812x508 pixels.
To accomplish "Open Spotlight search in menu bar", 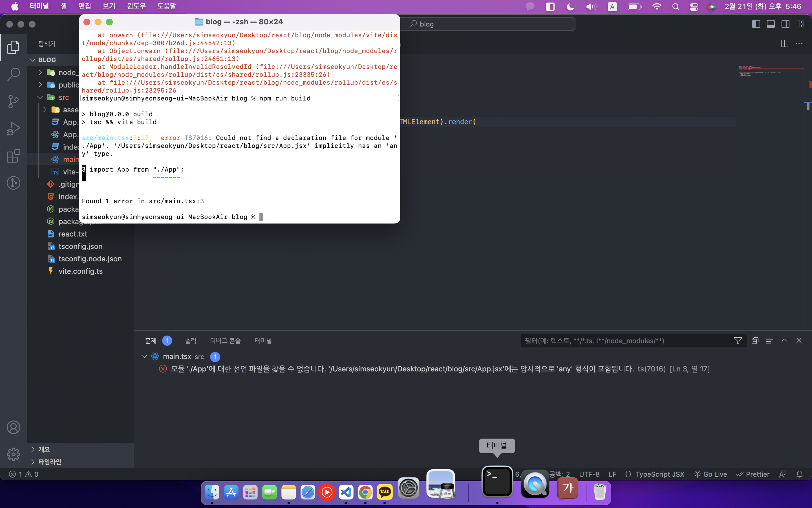I will (x=676, y=6).
